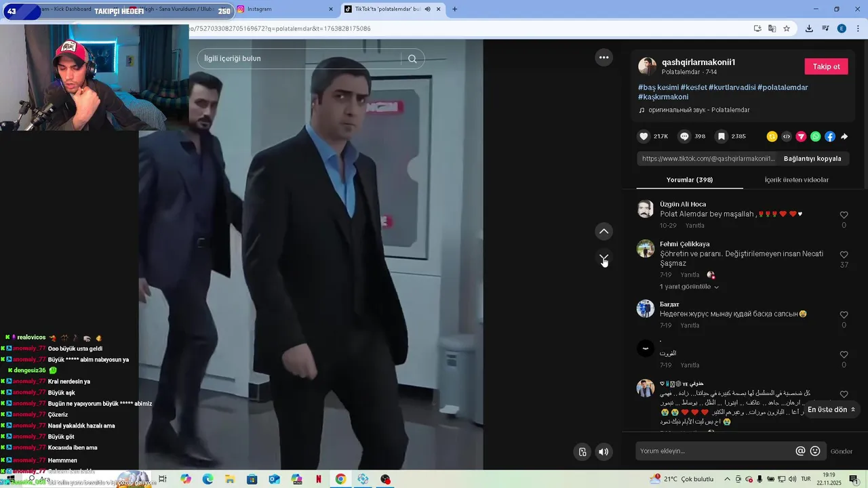Like Üzgün Ali Hoca's comment
Viewport: 868px width, 488px height.
[x=844, y=215]
